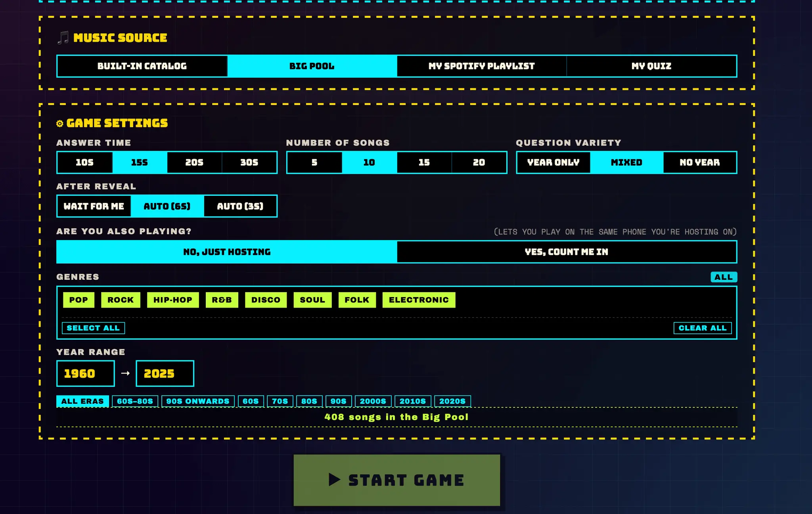Pick Auto (6S) after reveal
Viewport: 812px width, 514px height.
pos(167,206)
